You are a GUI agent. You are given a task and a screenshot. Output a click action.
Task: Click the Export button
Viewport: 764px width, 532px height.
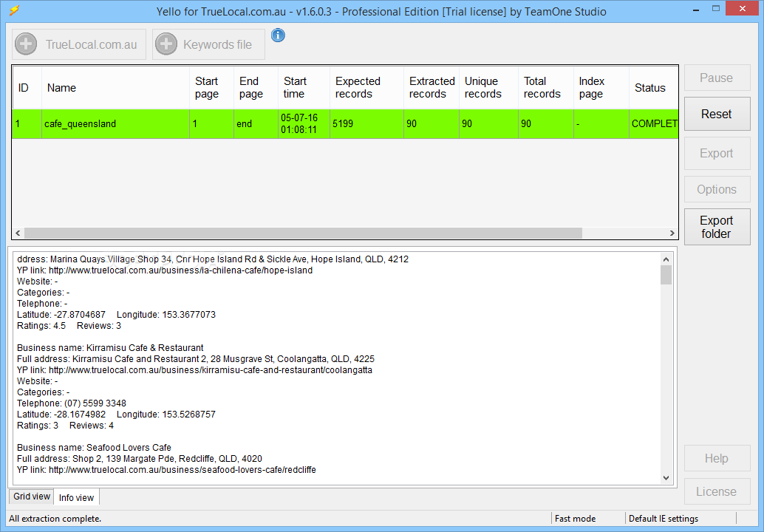coord(717,153)
